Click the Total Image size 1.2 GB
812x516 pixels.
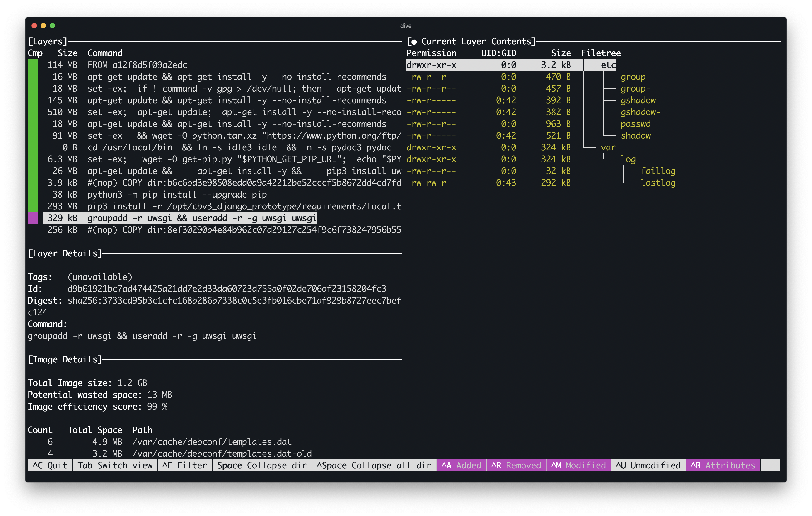pyautogui.click(x=87, y=383)
